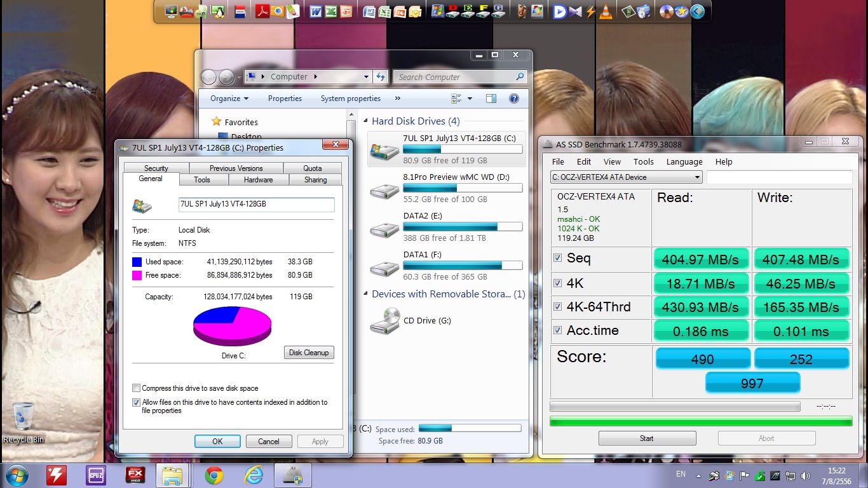
Task: Click the Disk Cleanup button
Action: (309, 353)
